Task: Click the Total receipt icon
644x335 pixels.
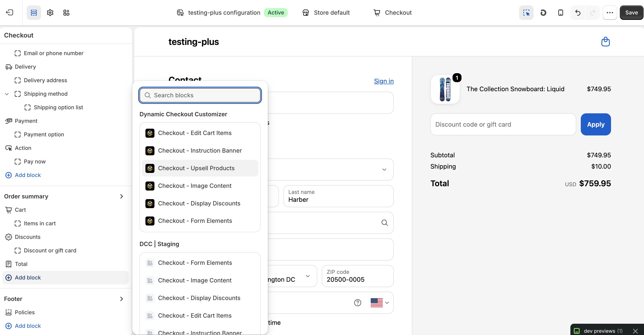Action: pos(9,264)
